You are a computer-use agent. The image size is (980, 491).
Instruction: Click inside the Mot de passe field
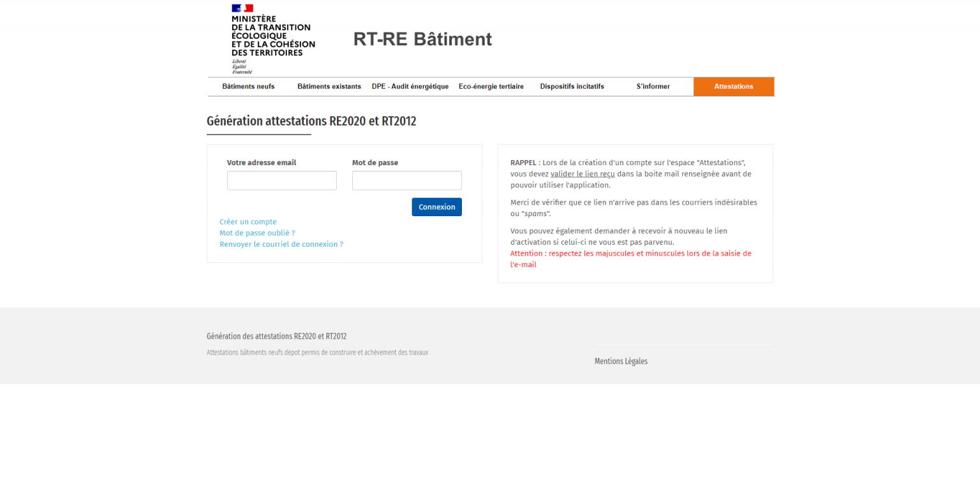pyautogui.click(x=406, y=180)
